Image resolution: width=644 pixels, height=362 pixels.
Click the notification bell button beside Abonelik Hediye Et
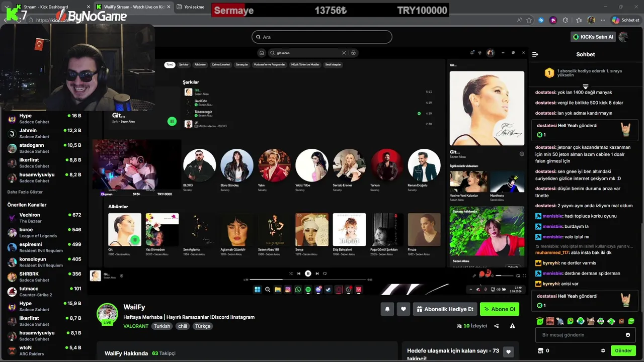[387, 309]
